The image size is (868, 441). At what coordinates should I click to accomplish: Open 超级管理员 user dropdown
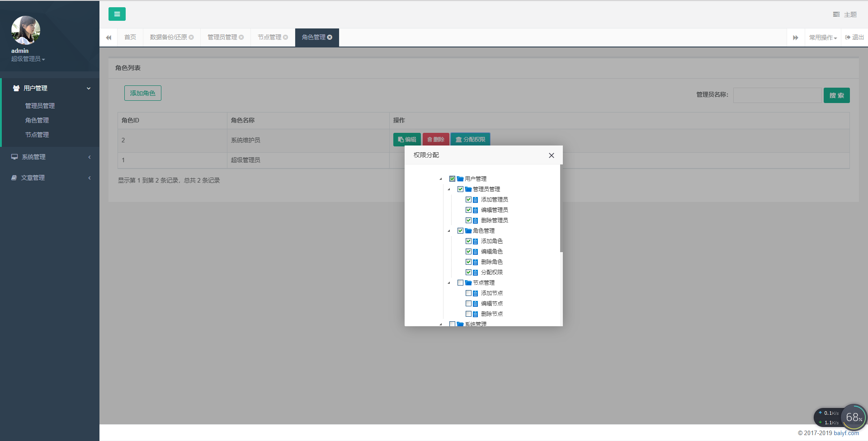tap(28, 59)
